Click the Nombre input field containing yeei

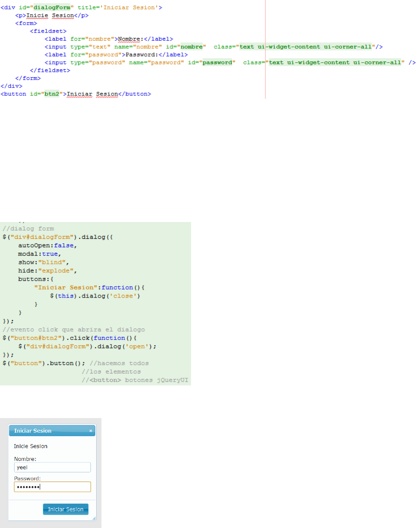click(52, 467)
